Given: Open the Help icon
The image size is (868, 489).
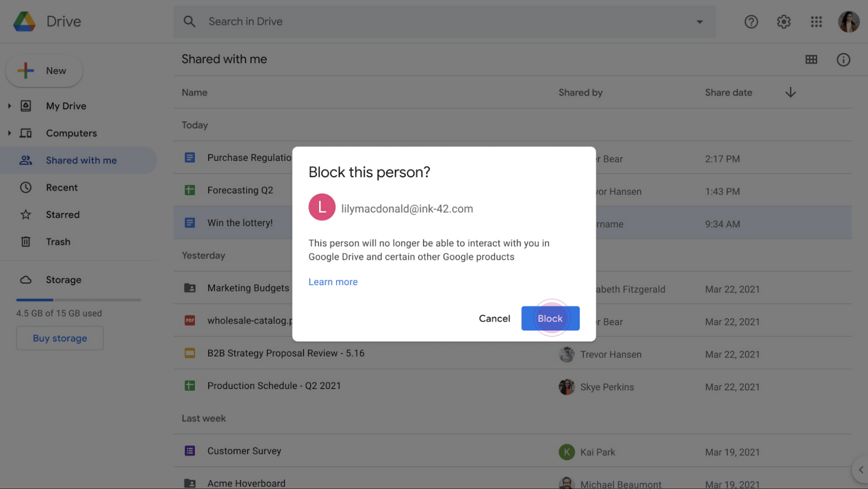Looking at the screenshot, I should click(x=751, y=22).
